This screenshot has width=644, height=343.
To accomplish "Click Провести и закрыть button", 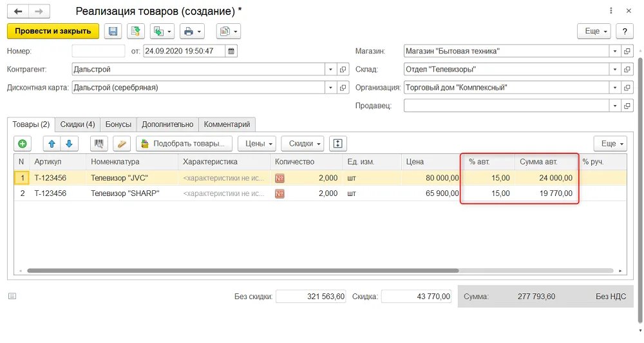I will pos(53,31).
